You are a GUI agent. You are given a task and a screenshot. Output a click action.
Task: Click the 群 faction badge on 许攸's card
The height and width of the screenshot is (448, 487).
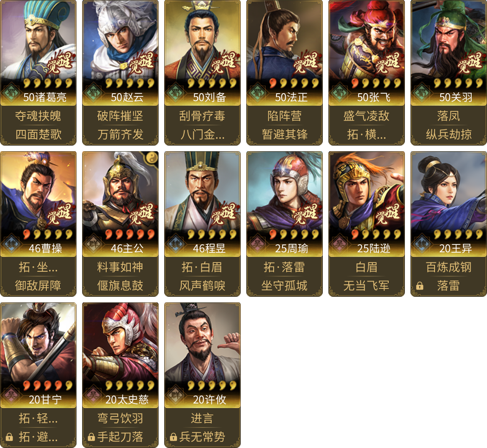[175, 395]
